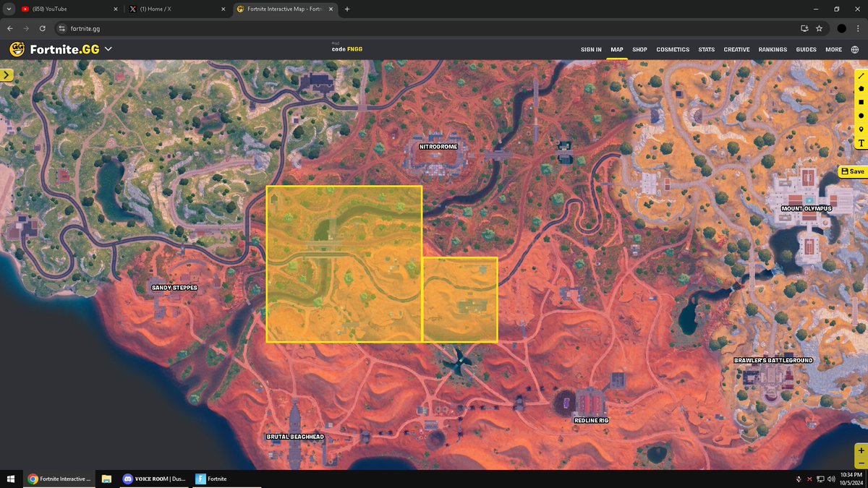Click the Fortnite.GG logo

click(54, 49)
